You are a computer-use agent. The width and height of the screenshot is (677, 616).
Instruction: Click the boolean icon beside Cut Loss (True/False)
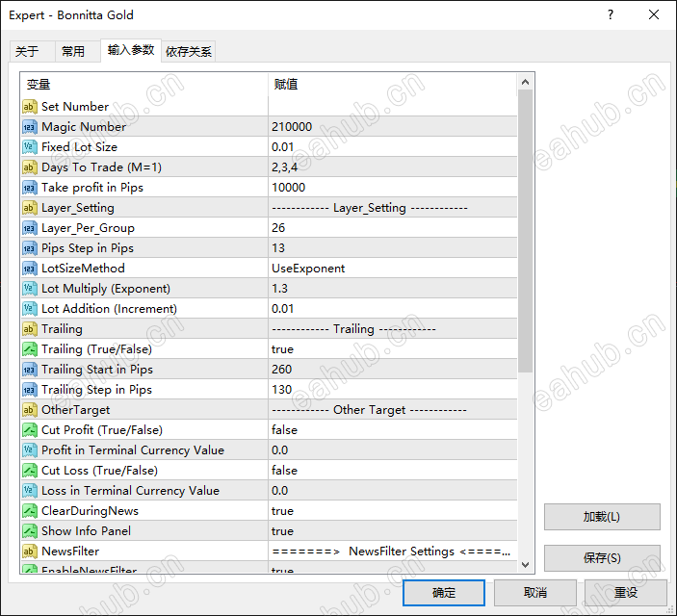pyautogui.click(x=29, y=471)
